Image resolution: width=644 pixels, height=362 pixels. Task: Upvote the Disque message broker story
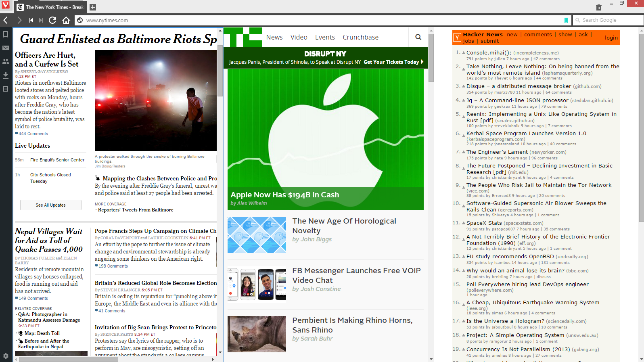point(464,86)
